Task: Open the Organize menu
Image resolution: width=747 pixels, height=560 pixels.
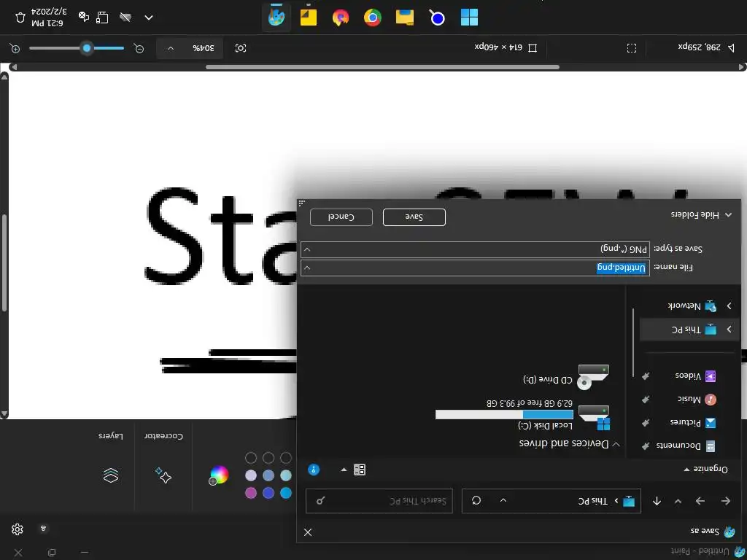Action: pyautogui.click(x=705, y=469)
